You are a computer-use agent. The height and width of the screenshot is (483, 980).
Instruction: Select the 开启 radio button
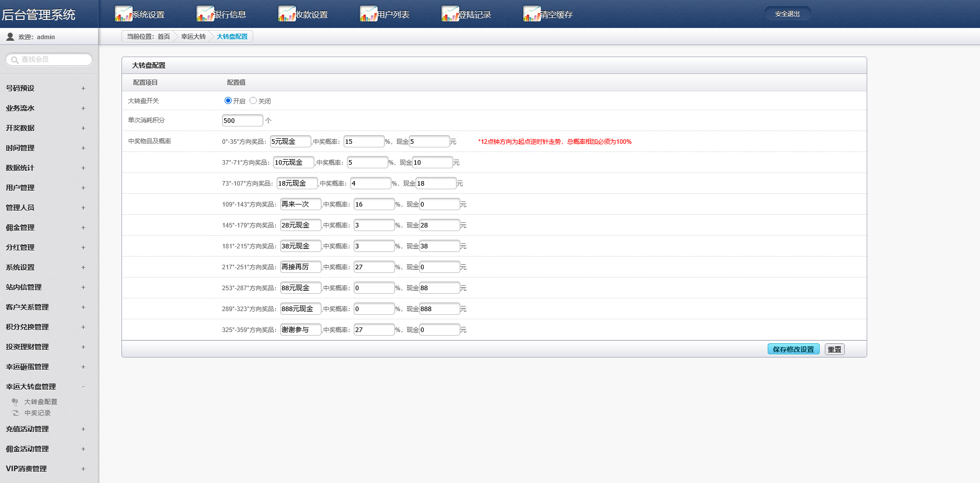(x=228, y=100)
